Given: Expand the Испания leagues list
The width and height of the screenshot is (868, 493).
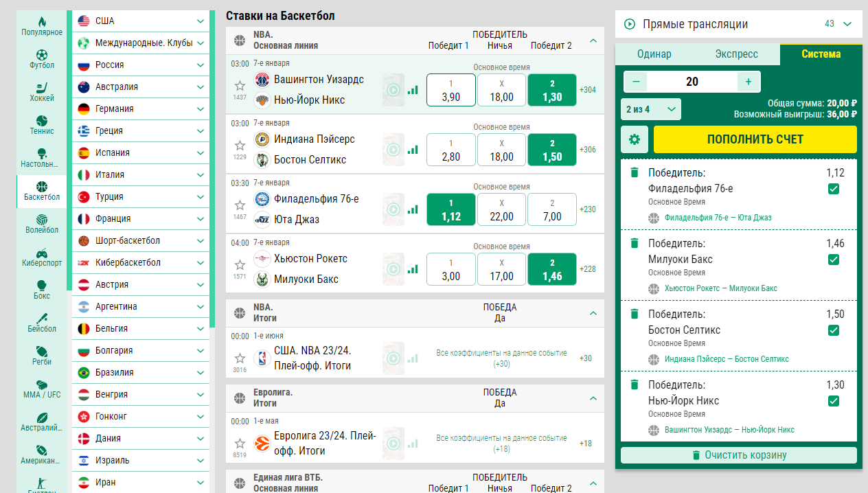Looking at the screenshot, I should (x=141, y=152).
